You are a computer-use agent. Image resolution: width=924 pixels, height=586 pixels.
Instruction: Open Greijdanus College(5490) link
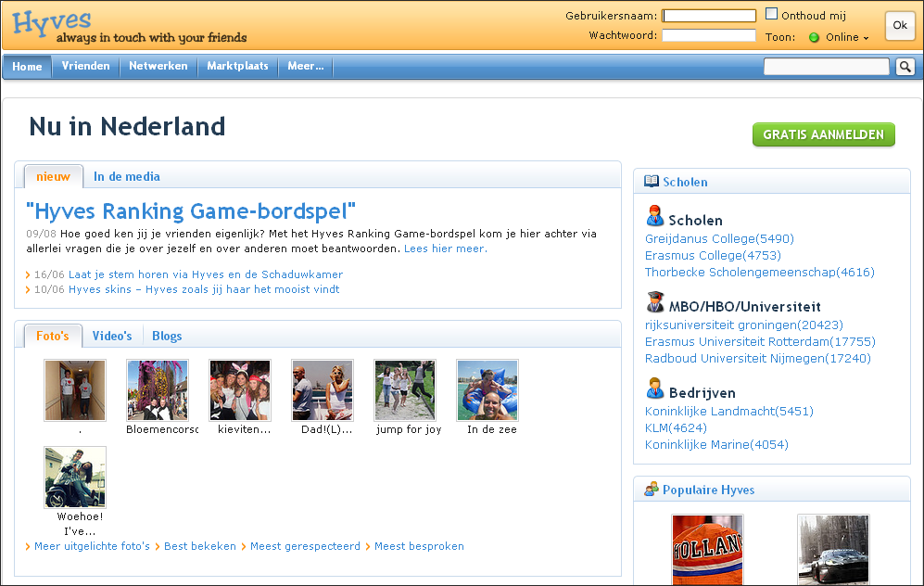[x=719, y=239]
